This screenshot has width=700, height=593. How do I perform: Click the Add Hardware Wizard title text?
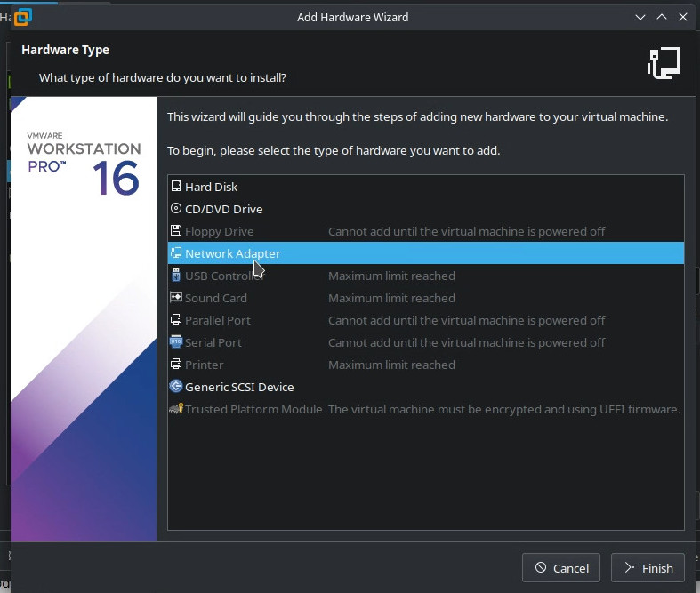[x=353, y=17]
